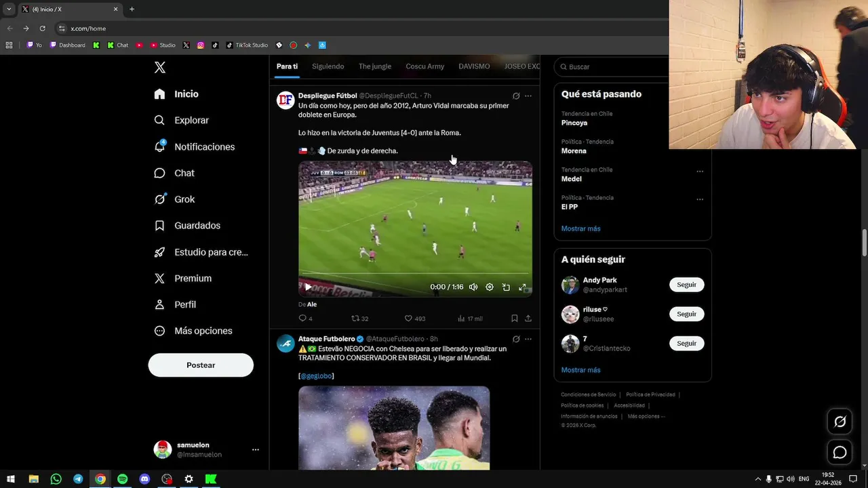
Task: Open Explorar from the sidebar
Action: 181,120
